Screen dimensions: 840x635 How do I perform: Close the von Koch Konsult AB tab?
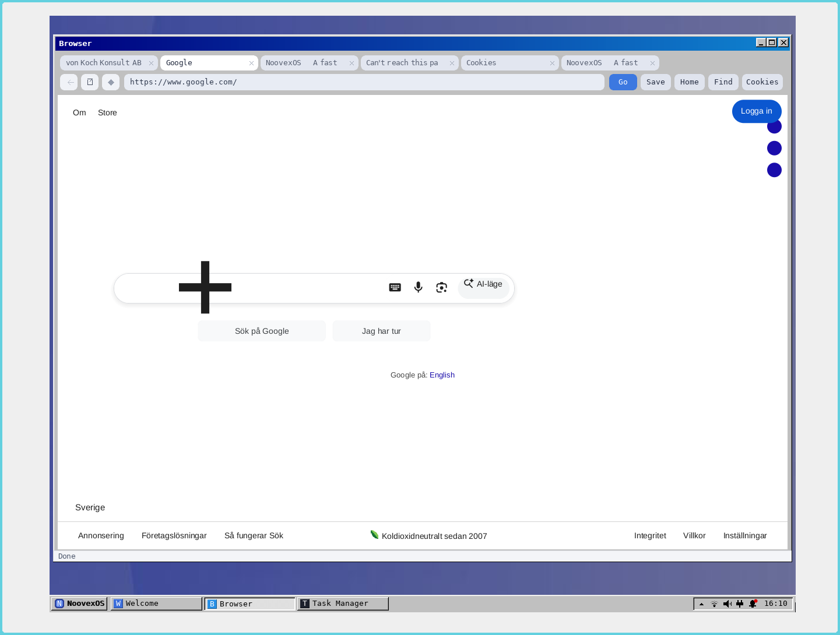pyautogui.click(x=151, y=63)
